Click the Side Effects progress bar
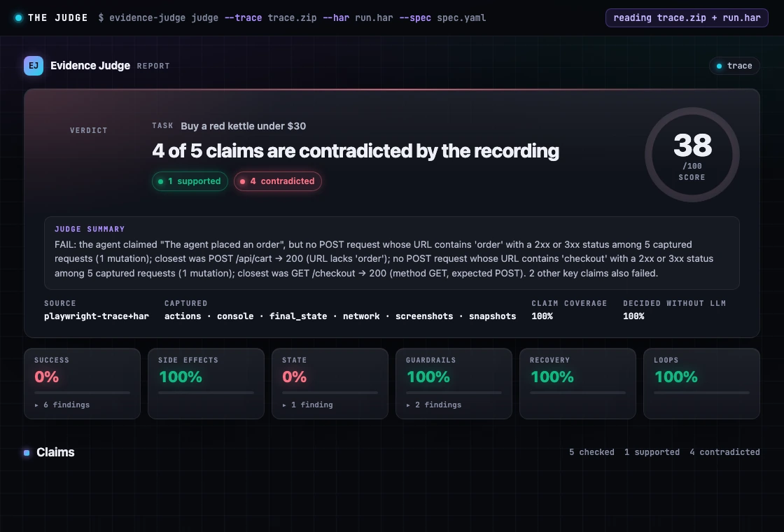This screenshot has height=532, width=784. tap(206, 393)
